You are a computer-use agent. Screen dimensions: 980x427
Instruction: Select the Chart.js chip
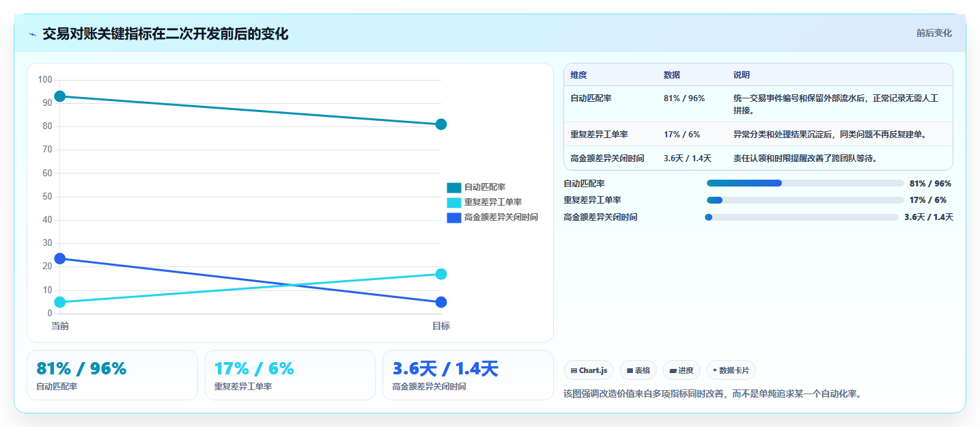(x=589, y=370)
